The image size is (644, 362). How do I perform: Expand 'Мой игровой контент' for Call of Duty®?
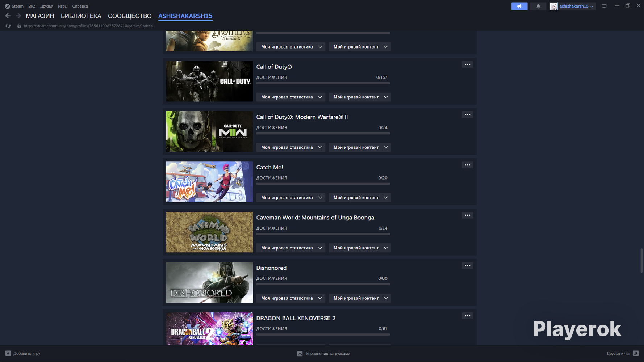(x=360, y=97)
